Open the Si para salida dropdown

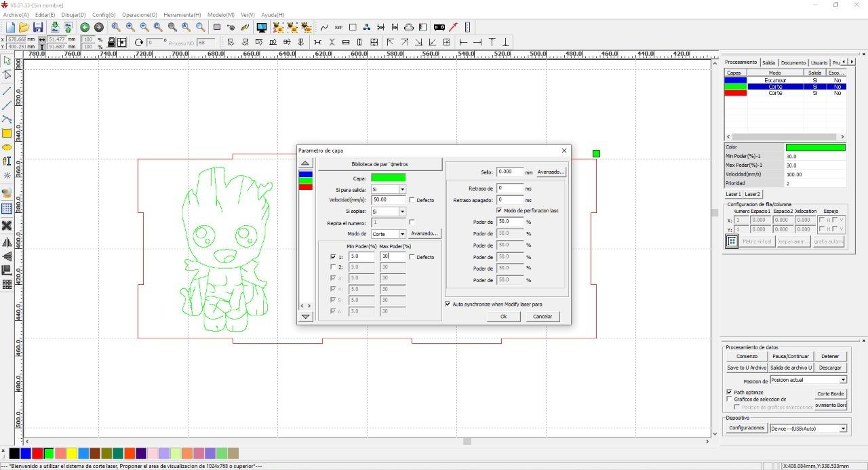(x=402, y=190)
